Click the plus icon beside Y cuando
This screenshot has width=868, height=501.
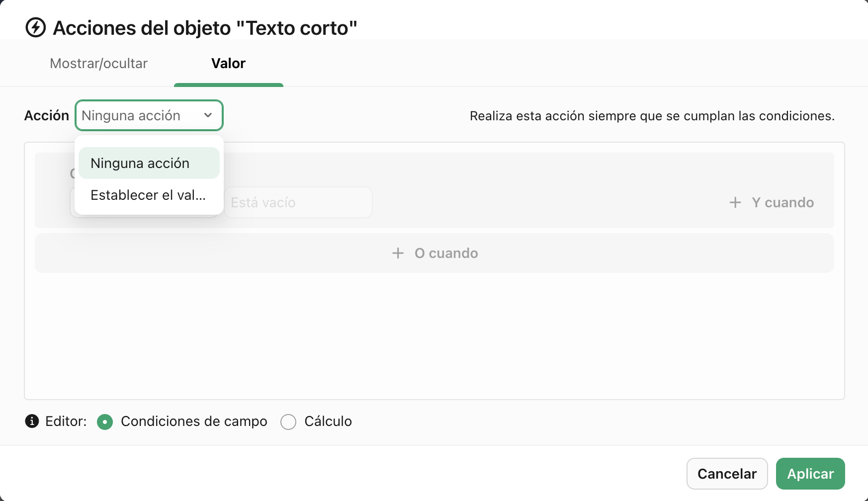735,202
